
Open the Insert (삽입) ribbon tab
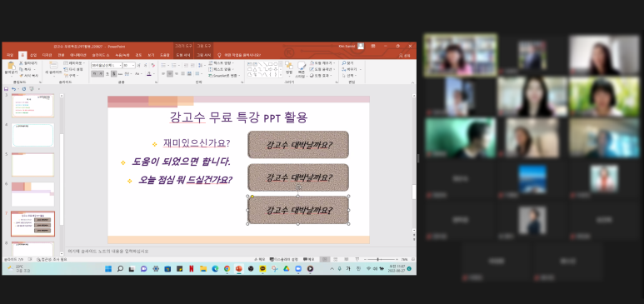pos(33,55)
